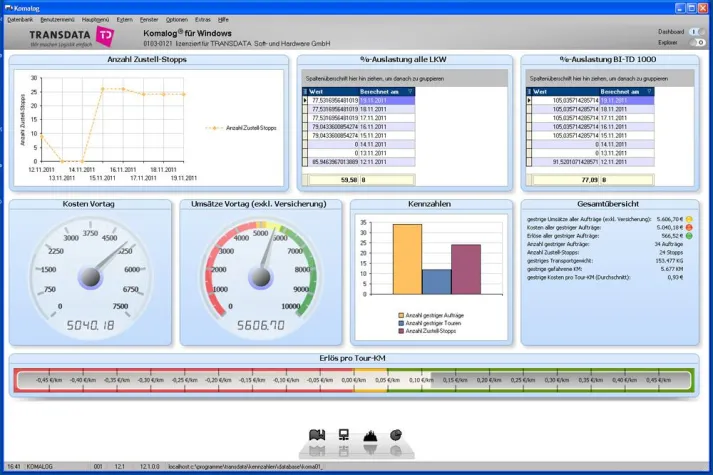Click the orange bar in Kennzahlen chart
This screenshot has height=475, width=713.
pyautogui.click(x=407, y=259)
